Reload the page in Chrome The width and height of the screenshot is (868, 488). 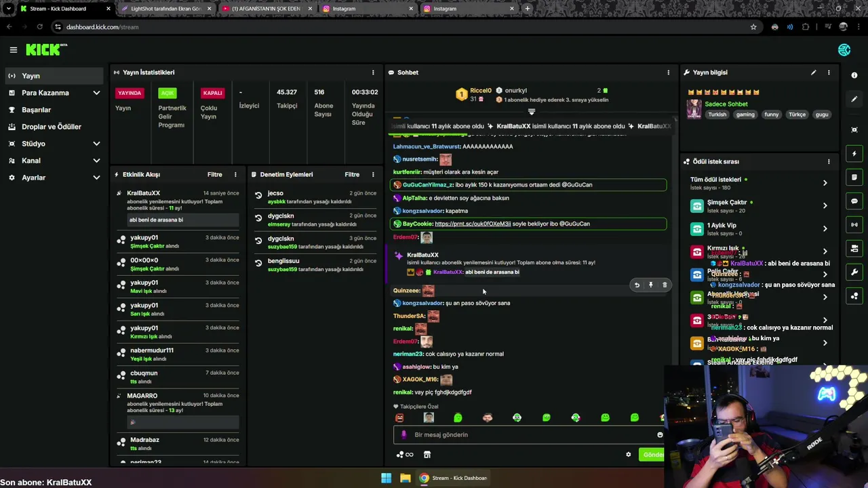[x=40, y=27]
